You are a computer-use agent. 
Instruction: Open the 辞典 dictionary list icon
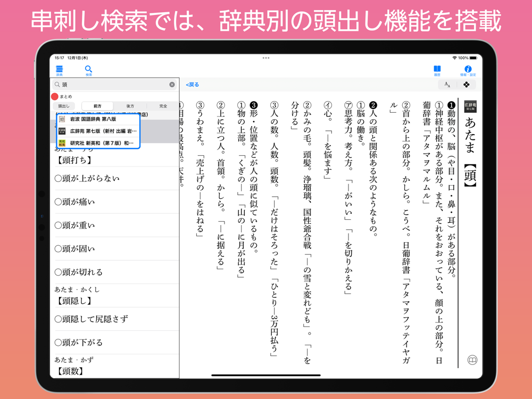click(x=60, y=71)
